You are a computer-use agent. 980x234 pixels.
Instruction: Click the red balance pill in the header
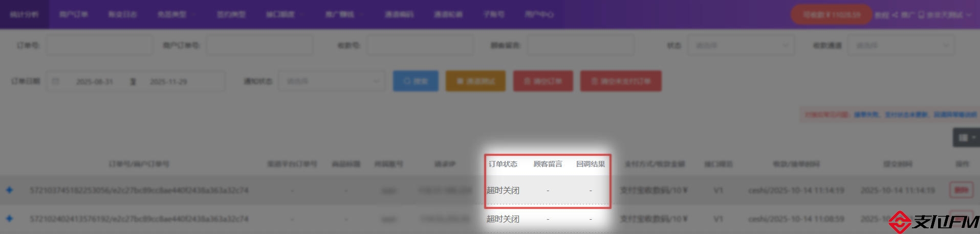click(831, 15)
